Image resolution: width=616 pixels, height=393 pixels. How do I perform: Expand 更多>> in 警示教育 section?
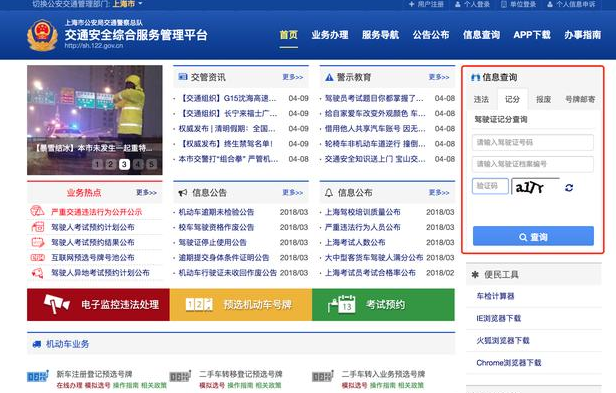pyautogui.click(x=439, y=77)
